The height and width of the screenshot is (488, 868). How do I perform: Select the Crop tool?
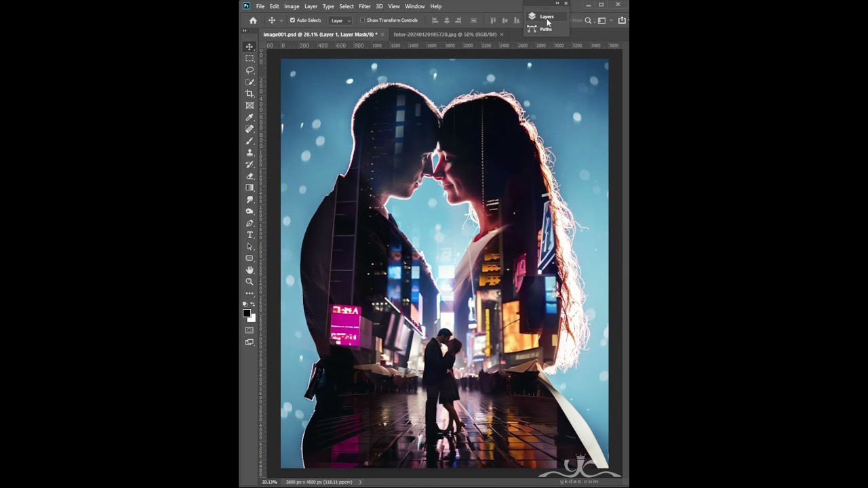click(x=250, y=94)
